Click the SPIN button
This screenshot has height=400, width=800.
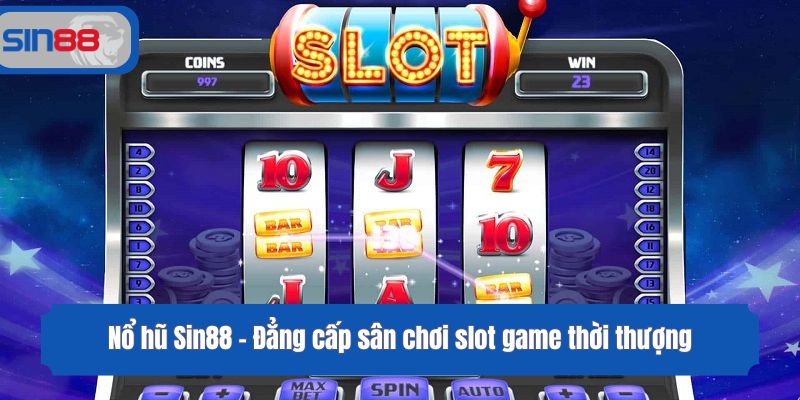click(394, 389)
